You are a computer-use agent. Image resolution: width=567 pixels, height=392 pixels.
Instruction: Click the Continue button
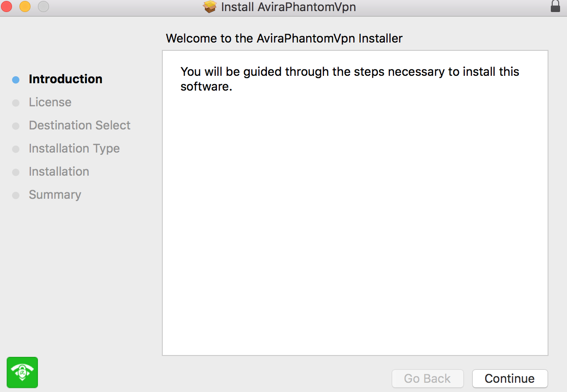coord(510,379)
